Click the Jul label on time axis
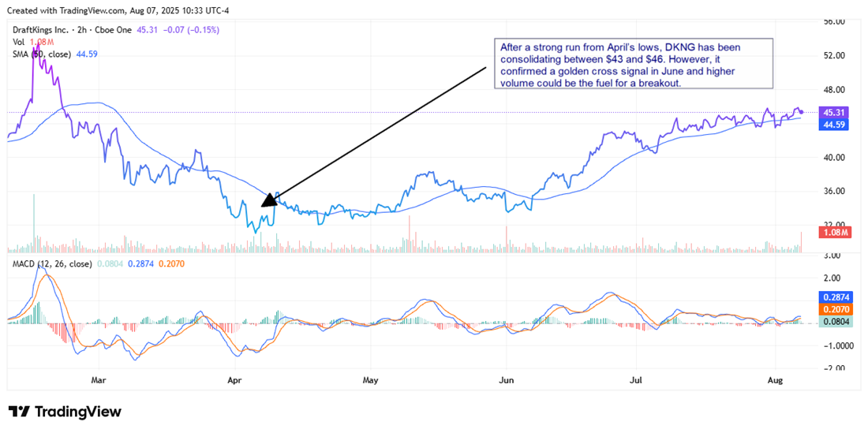 coord(635,379)
